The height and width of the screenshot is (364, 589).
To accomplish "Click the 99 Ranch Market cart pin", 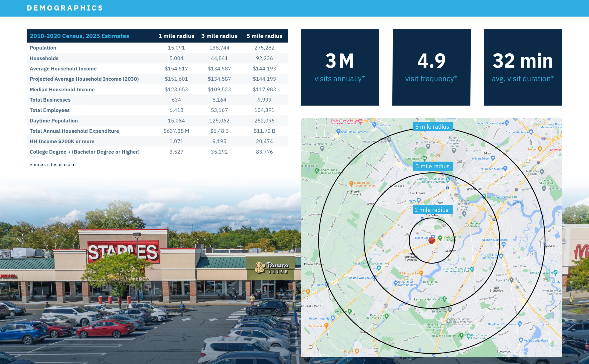I will (x=505, y=168).
